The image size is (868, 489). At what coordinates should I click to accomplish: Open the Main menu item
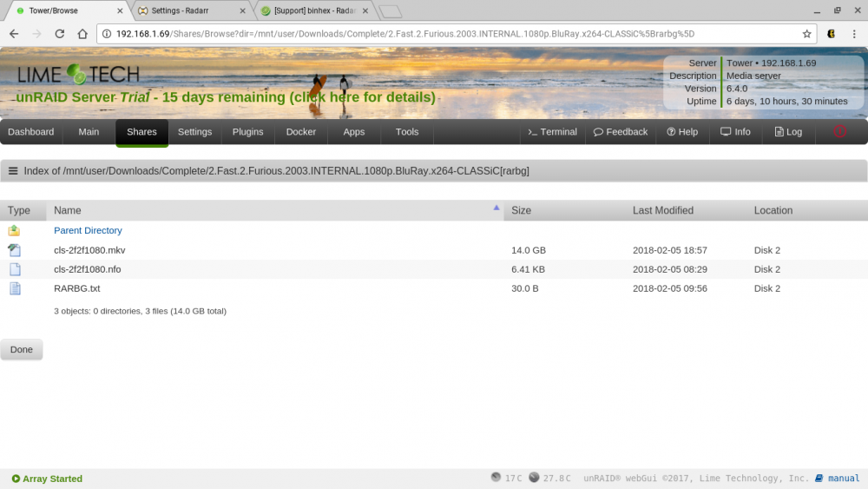89,132
